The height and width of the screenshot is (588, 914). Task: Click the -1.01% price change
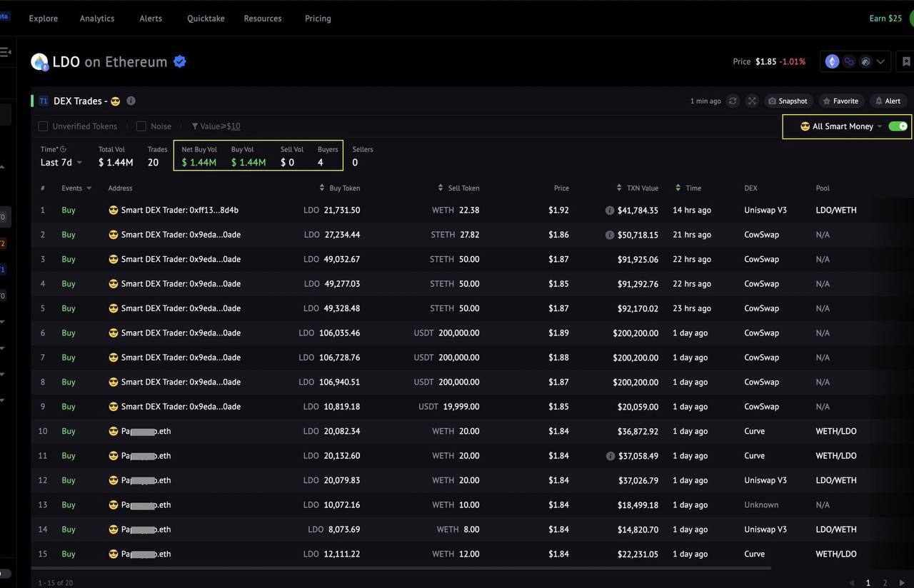(x=792, y=62)
